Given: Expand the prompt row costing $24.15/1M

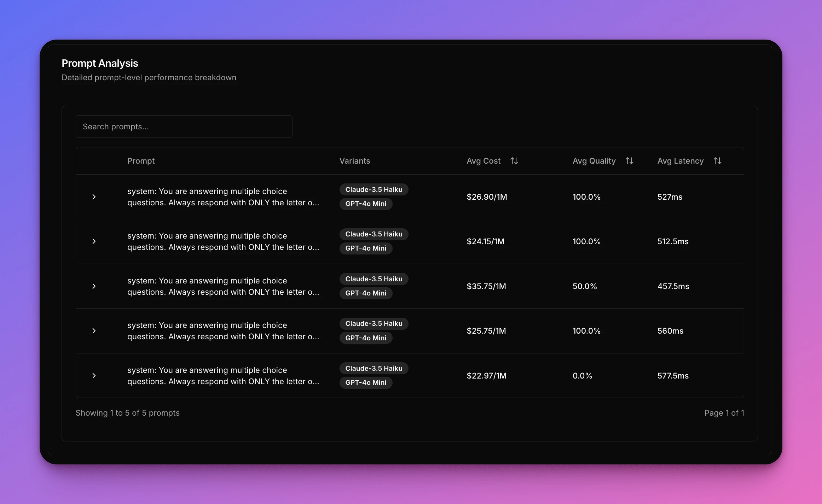Looking at the screenshot, I should pyautogui.click(x=94, y=241).
